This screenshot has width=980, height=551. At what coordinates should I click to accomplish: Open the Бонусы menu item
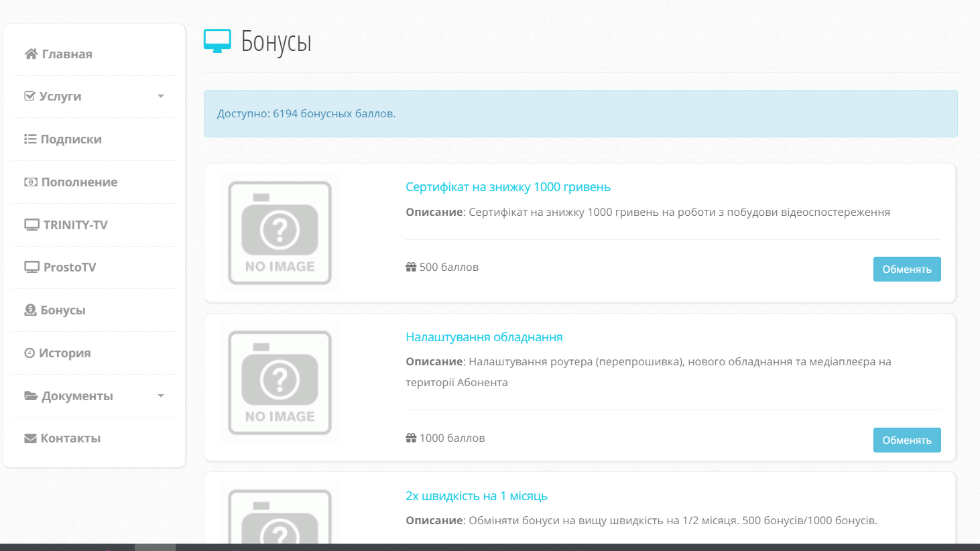[63, 310]
